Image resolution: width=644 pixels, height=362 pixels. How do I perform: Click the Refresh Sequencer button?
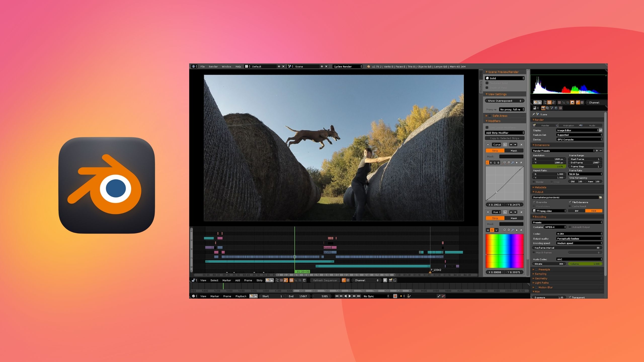coord(325,280)
